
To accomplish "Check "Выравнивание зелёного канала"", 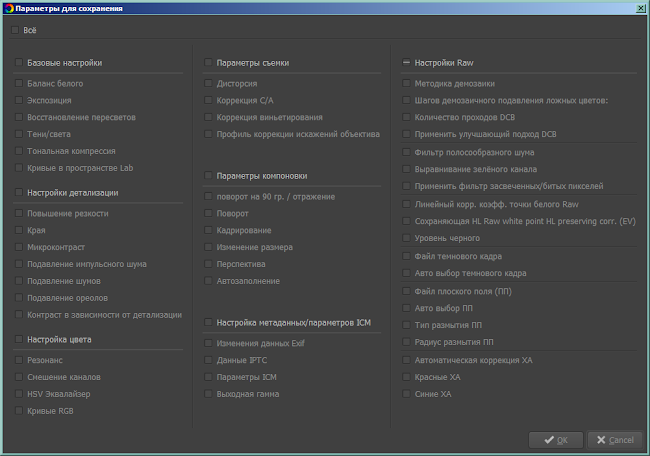I will pos(406,169).
